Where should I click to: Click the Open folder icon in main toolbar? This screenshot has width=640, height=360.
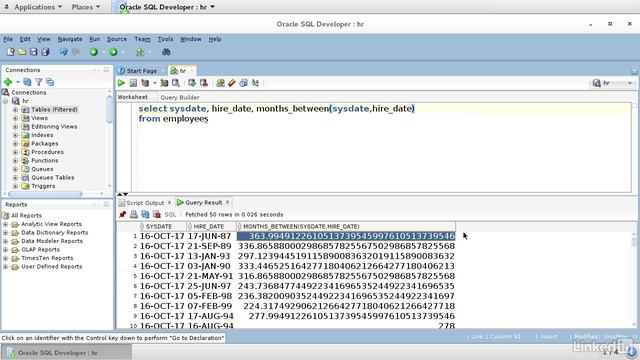click(22, 52)
